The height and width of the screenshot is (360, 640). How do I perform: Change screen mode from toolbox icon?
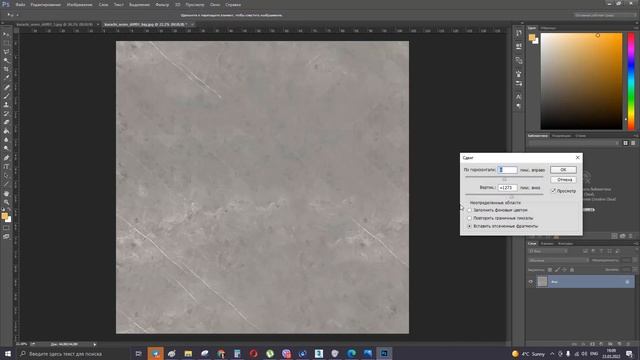point(6,237)
